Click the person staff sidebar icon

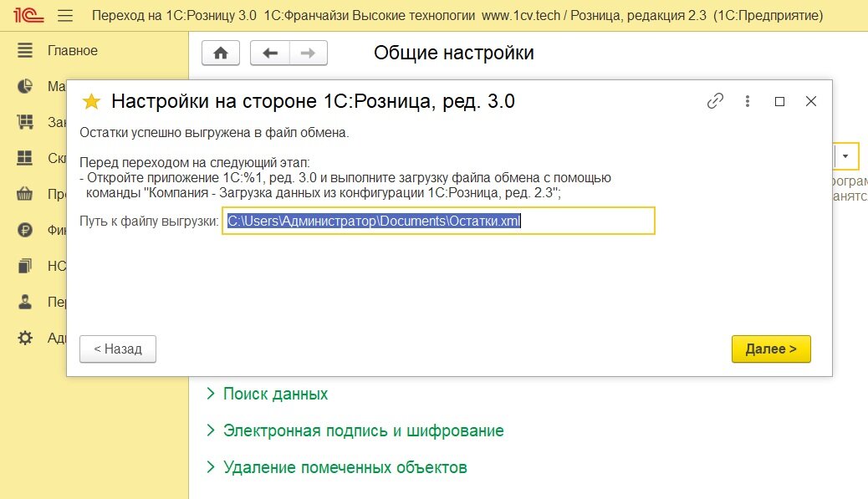[x=25, y=302]
